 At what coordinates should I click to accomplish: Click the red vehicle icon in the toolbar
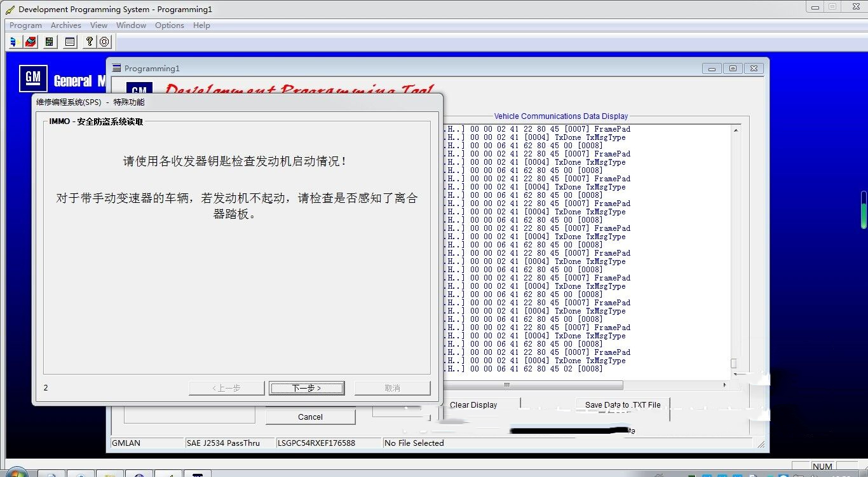[x=31, y=42]
